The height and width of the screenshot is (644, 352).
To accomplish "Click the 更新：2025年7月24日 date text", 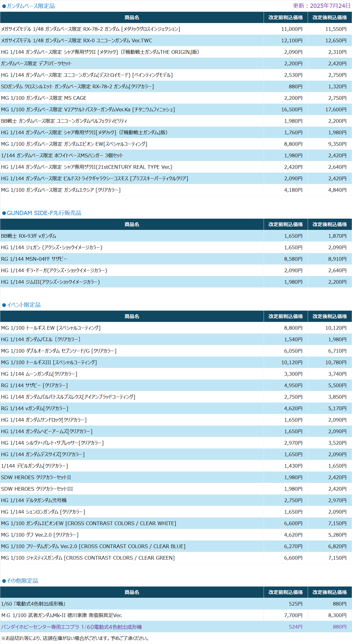I will point(322,6).
